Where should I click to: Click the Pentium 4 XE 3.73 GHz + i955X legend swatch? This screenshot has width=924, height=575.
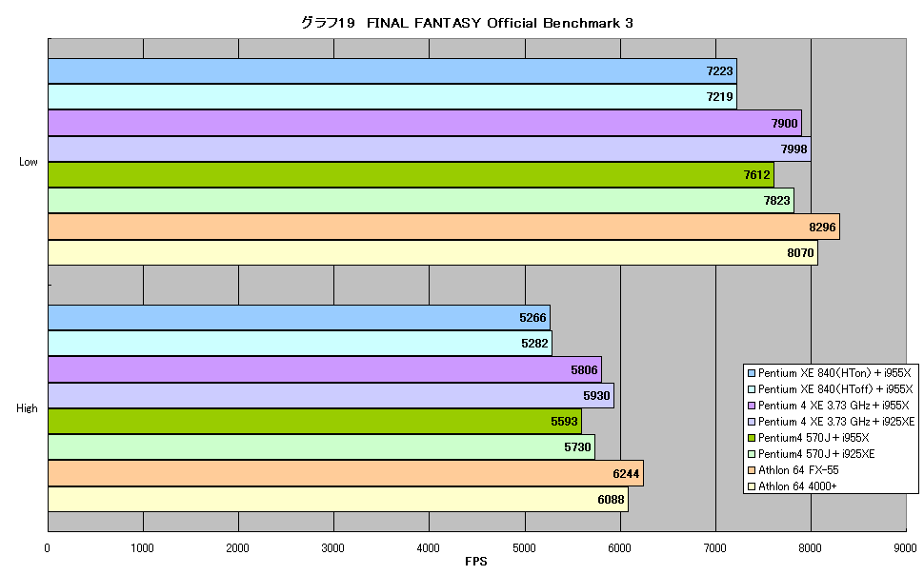(x=752, y=406)
